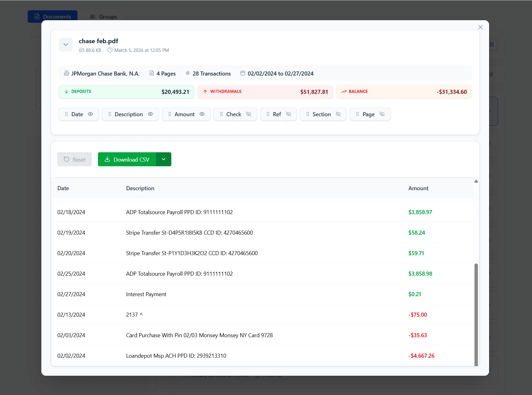Viewport: 532px width, 395px height.
Task: Switch to the Groups tab
Action: (104, 16)
